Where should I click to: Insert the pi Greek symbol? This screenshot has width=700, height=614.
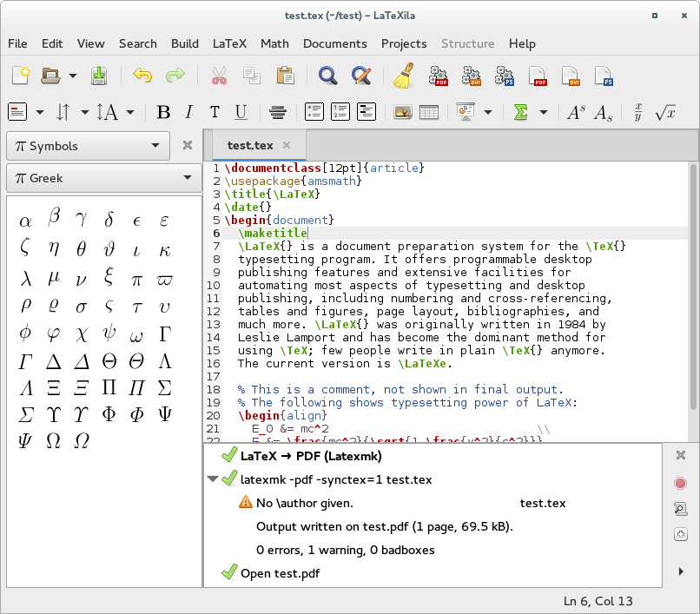click(136, 281)
